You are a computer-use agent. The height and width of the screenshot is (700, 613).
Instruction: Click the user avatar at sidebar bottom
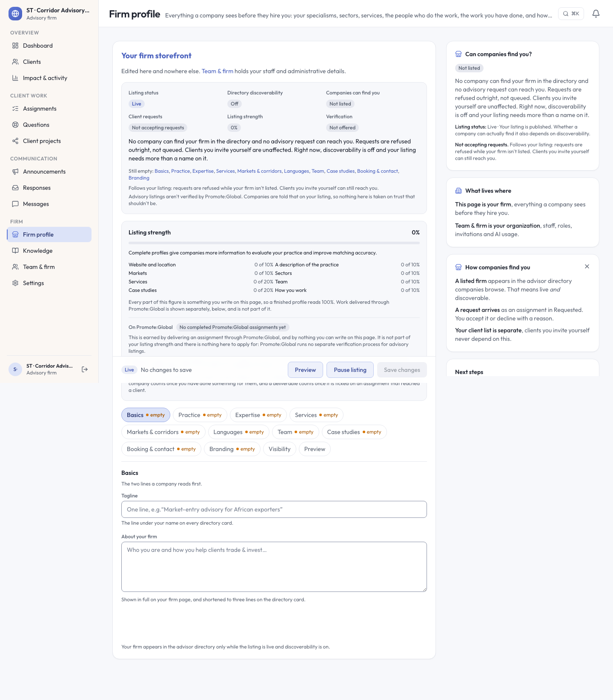[15, 369]
